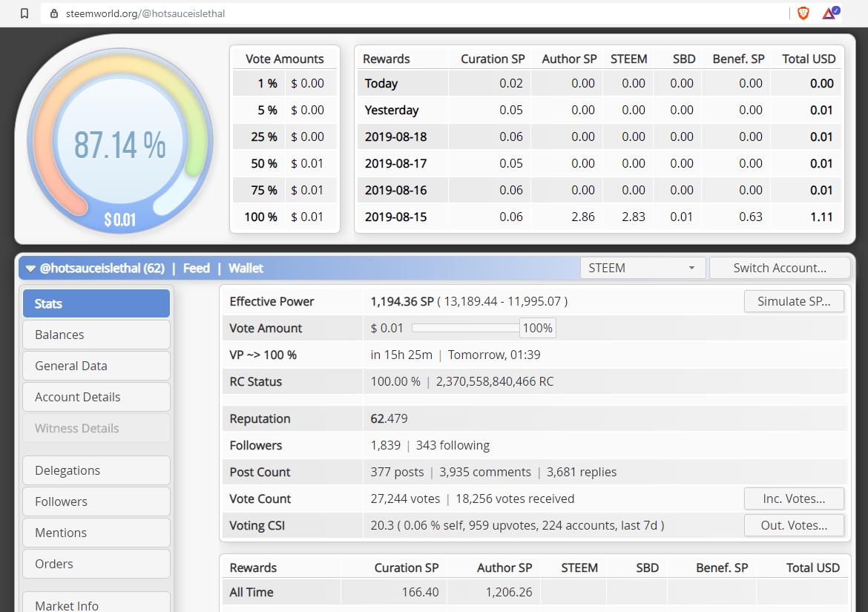Select the Mentions tab
The image size is (868, 612).
[x=96, y=533]
